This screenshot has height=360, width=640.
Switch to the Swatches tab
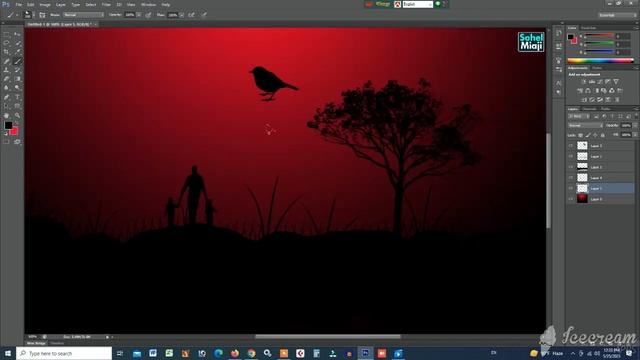tap(588, 28)
